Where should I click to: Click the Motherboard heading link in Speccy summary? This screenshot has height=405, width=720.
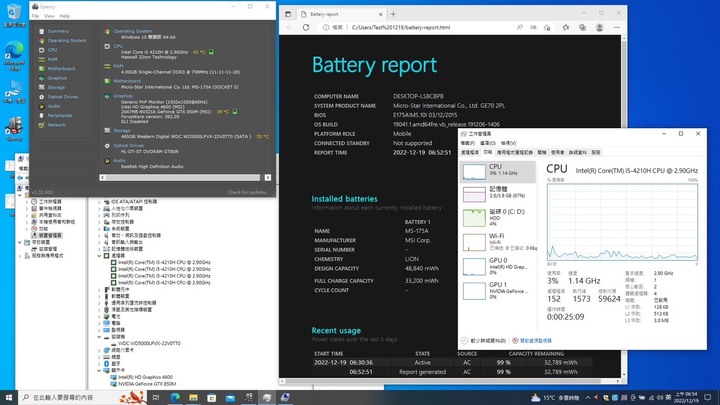(x=127, y=81)
